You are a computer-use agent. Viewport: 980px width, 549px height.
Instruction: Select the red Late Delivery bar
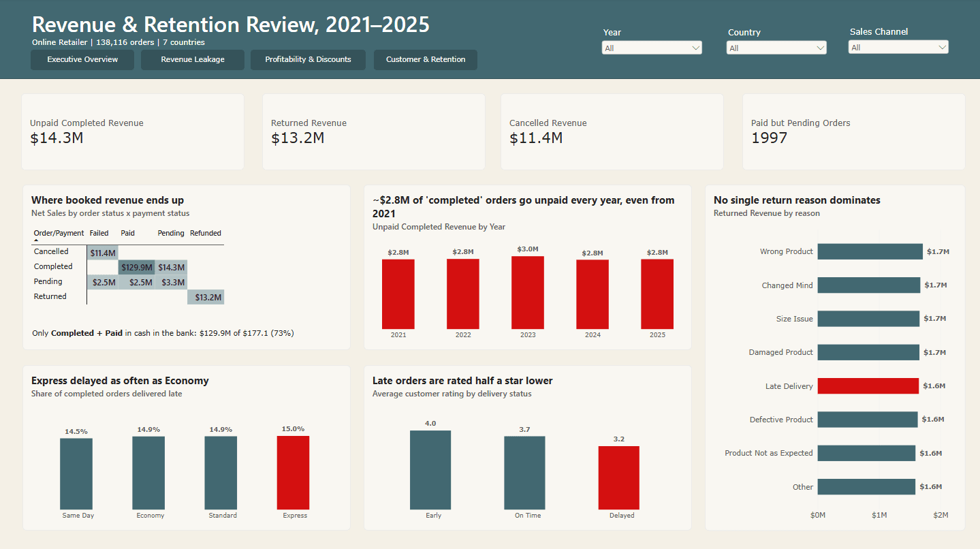[868, 386]
